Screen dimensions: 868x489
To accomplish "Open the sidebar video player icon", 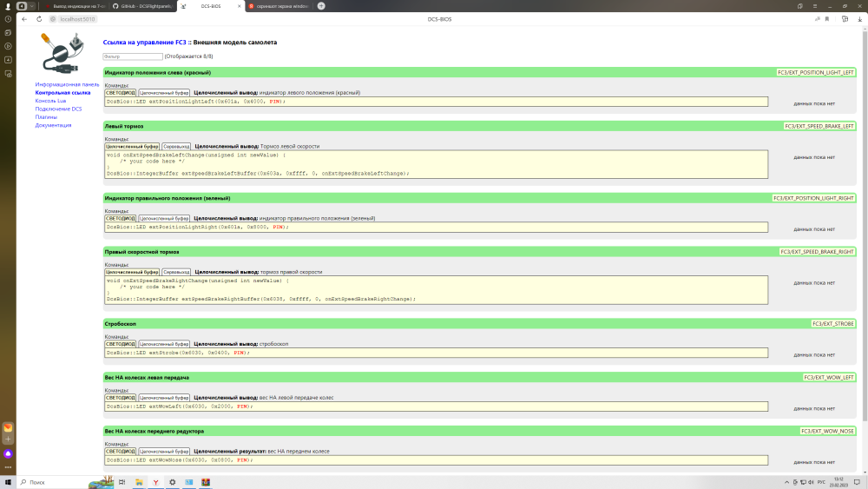I will (8, 46).
